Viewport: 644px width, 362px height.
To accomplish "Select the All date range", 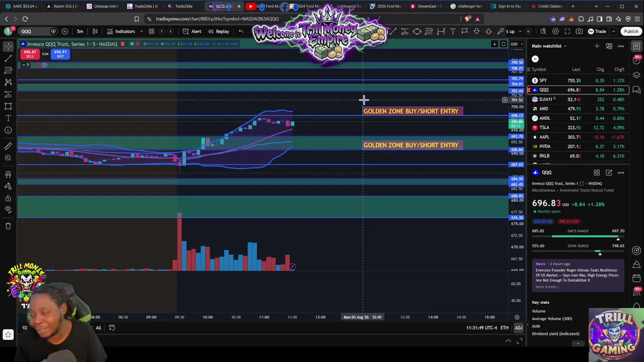I will coord(98,328).
